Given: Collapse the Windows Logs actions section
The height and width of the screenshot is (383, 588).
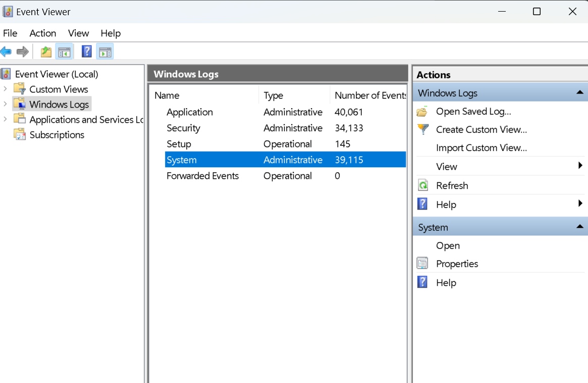Looking at the screenshot, I should [x=580, y=92].
